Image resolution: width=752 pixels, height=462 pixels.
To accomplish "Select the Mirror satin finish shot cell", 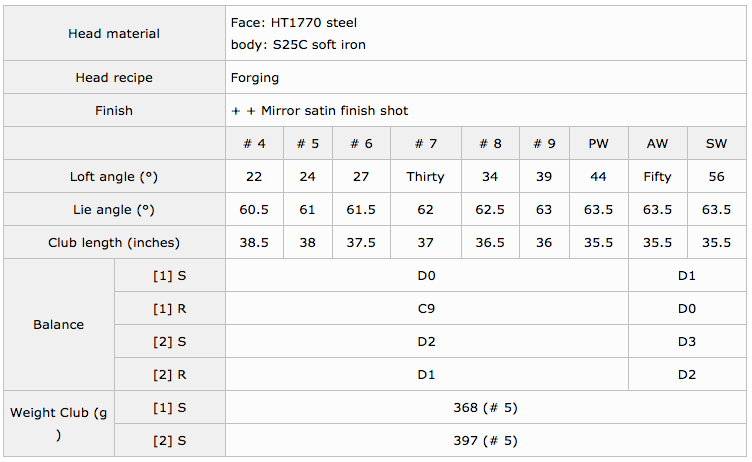I will click(320, 110).
